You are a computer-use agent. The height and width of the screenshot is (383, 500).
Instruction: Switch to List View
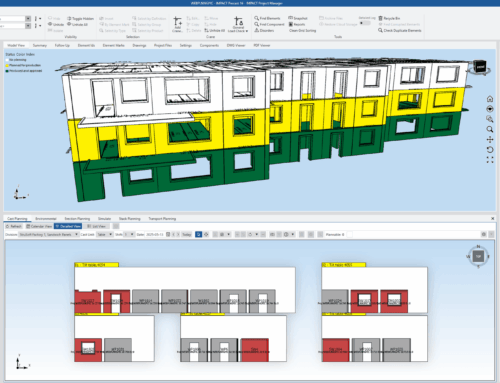pos(96,226)
